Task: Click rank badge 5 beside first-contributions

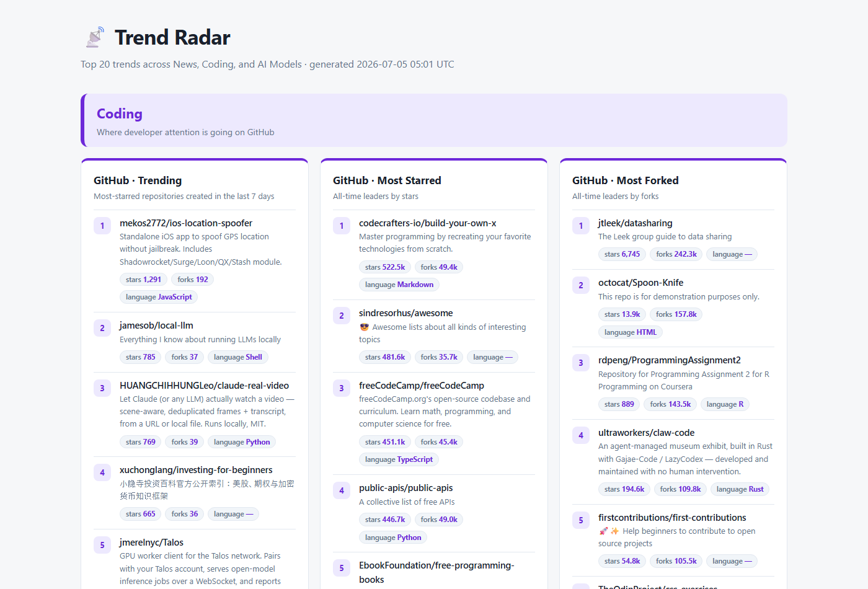Action: (x=581, y=520)
